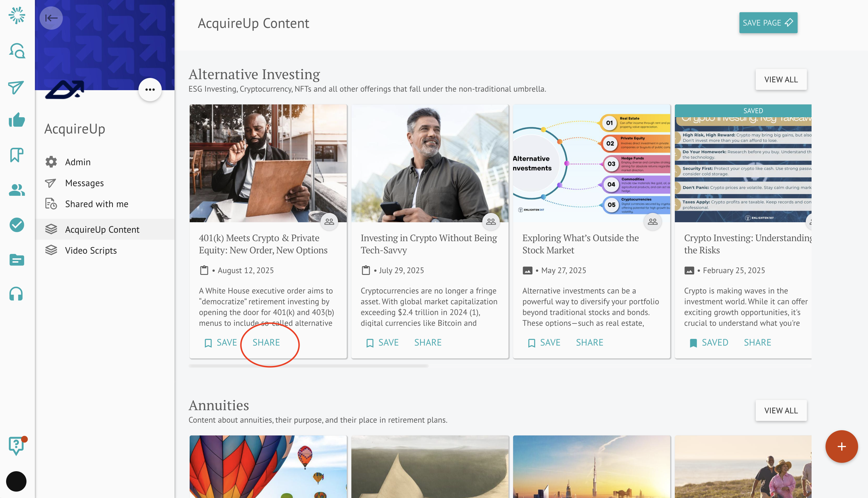Open the couple walking Annuities thumbnail

pos(743,467)
